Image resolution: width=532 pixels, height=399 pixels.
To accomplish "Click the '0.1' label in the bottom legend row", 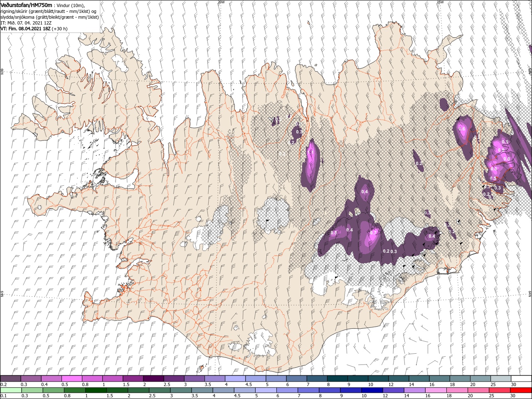I will point(4,396).
